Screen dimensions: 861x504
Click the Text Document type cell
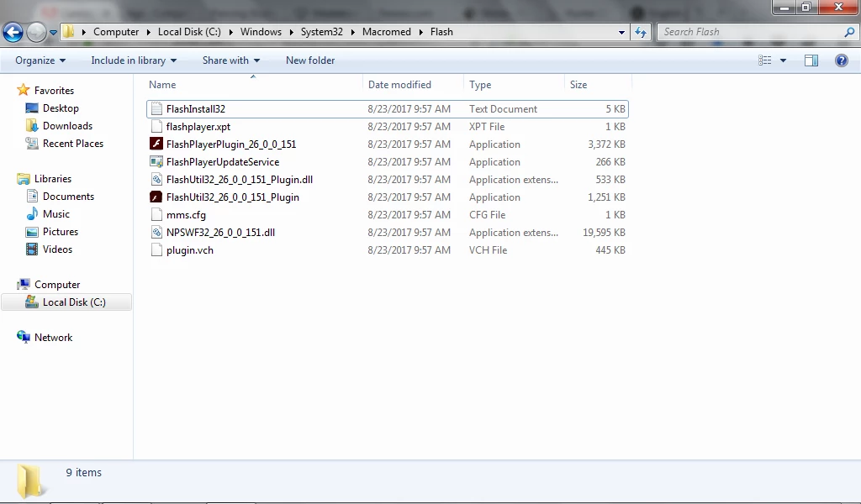(503, 109)
